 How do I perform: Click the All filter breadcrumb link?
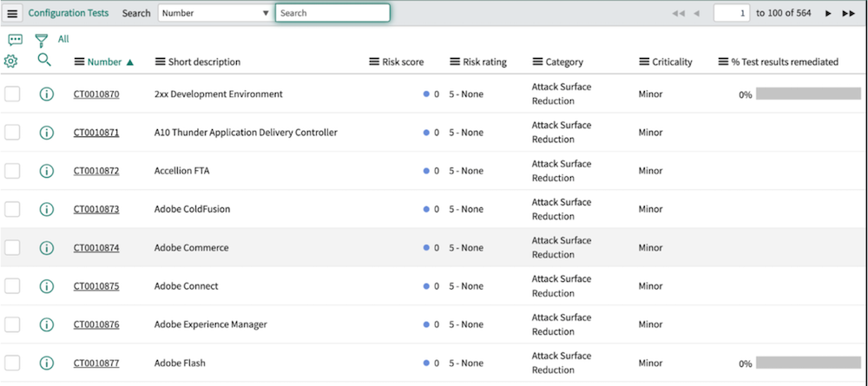click(x=63, y=39)
